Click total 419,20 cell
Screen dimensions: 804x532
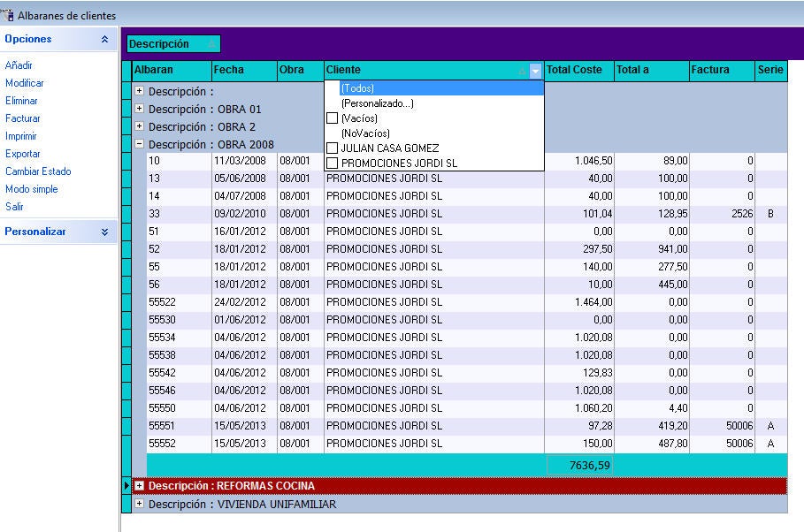point(652,426)
